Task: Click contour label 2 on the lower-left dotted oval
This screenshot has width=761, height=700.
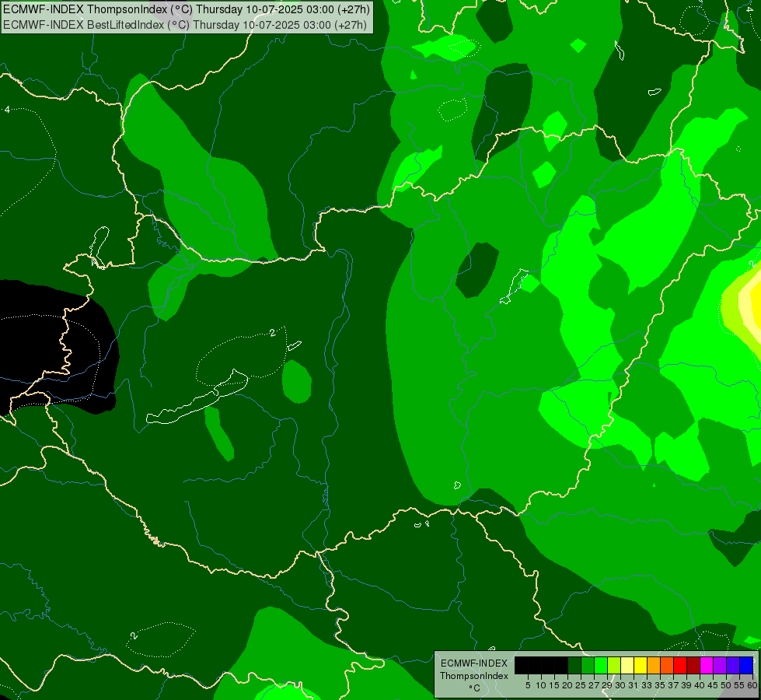Action: (x=134, y=636)
